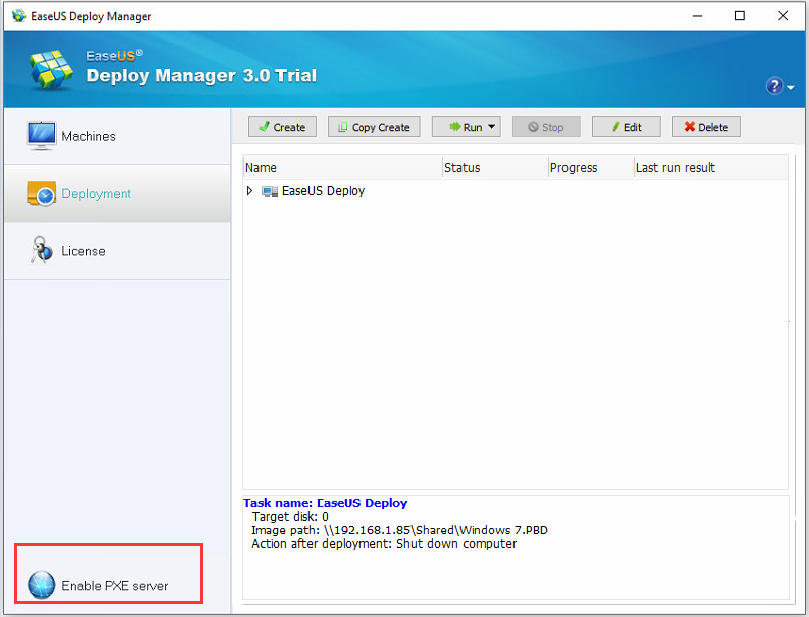Click the Copy Create button
The width and height of the screenshot is (809, 617).
374,127
